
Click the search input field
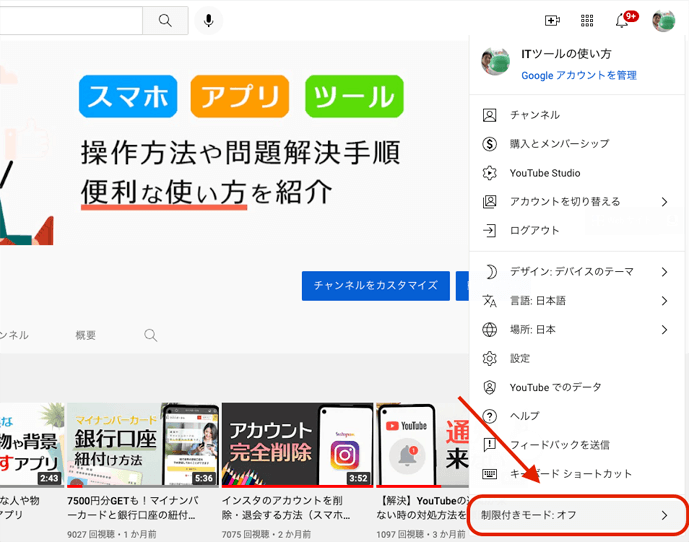[x=71, y=20]
